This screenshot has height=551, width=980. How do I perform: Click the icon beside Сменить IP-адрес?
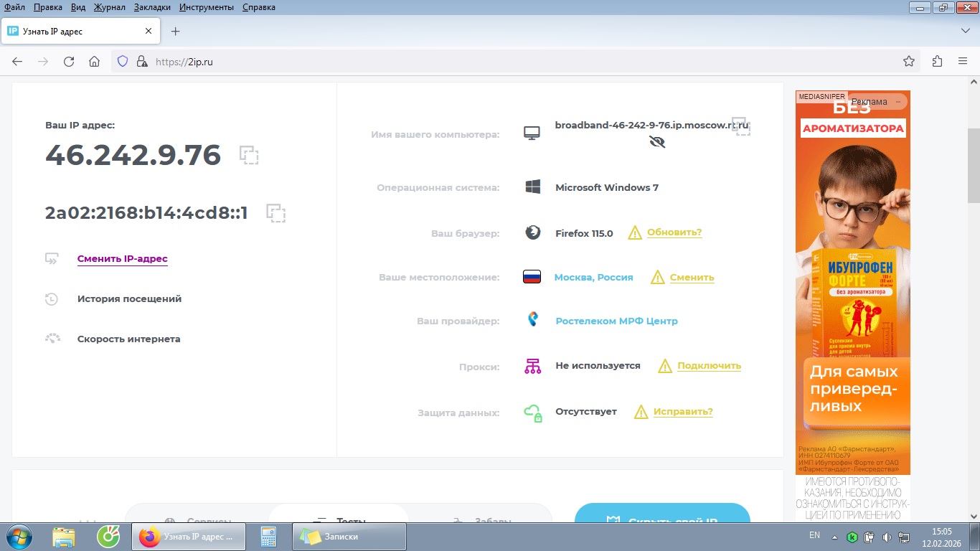(x=52, y=258)
